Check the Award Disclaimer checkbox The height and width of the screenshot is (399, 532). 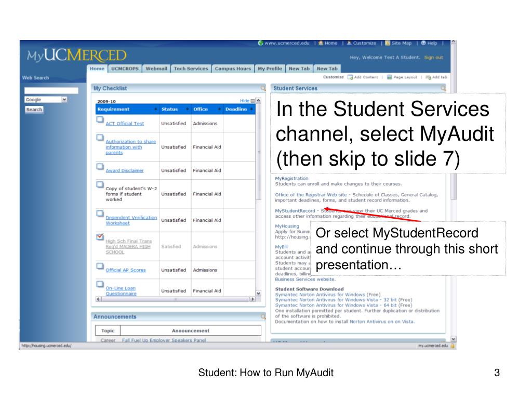pyautogui.click(x=100, y=166)
